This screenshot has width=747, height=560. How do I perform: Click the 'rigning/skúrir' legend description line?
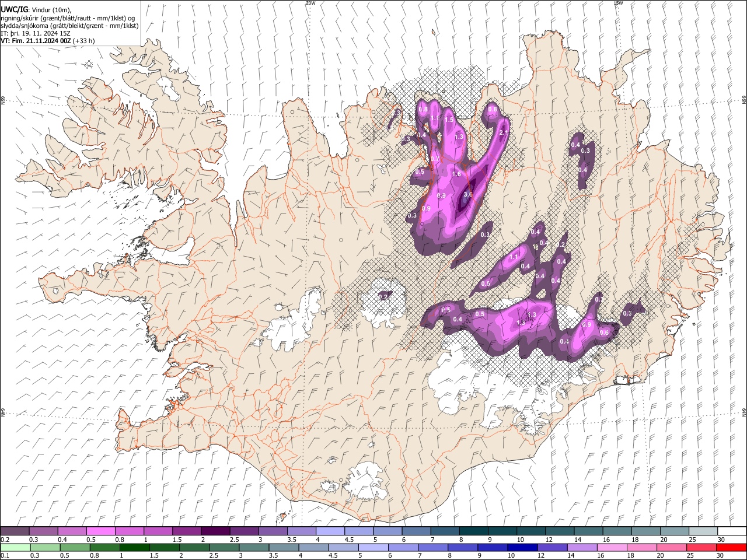pos(68,18)
